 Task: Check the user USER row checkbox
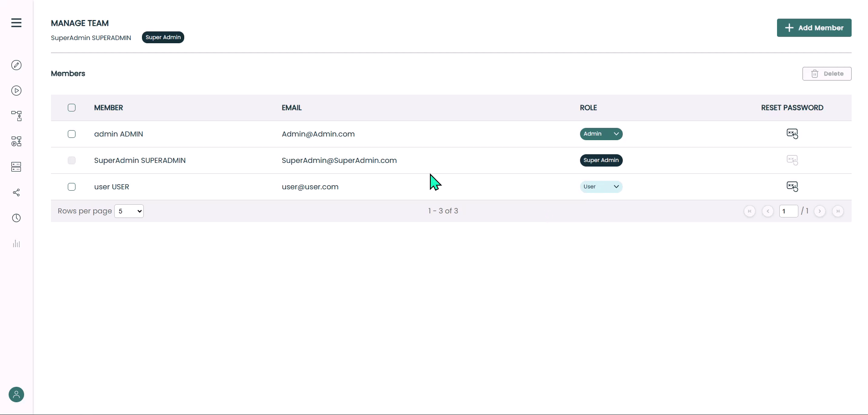(x=71, y=187)
